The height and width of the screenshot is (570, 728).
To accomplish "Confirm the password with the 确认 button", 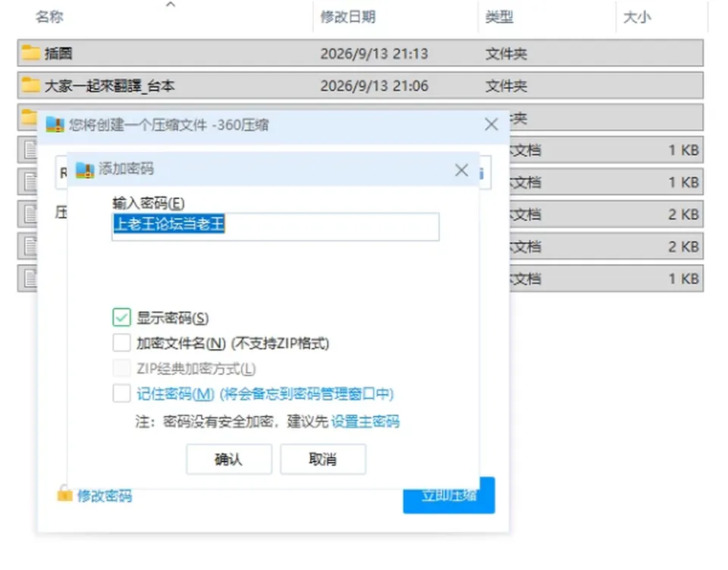I will 229,459.
